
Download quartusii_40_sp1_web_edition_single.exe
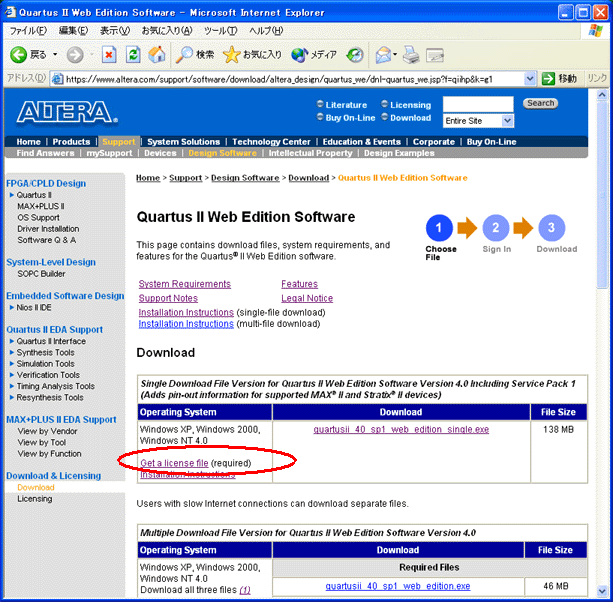(x=400, y=429)
